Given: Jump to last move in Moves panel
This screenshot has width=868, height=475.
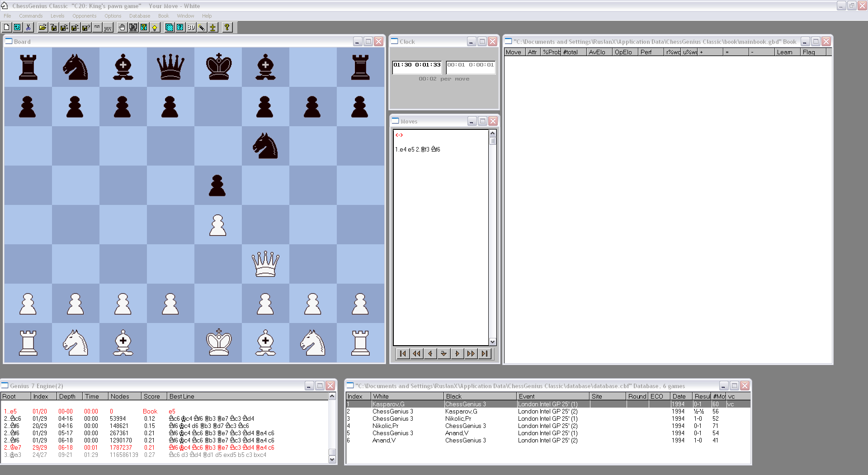Looking at the screenshot, I should tap(485, 354).
